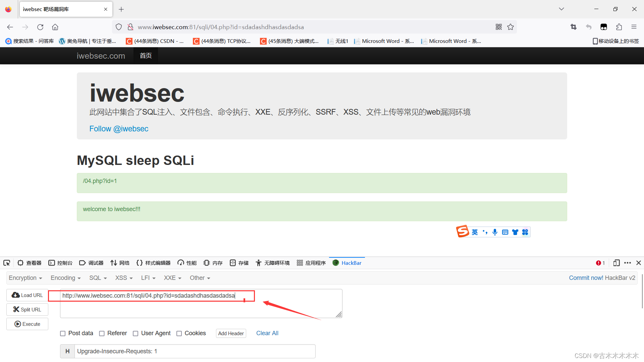
Task: Select the 首页 navigation menu item
Action: (x=145, y=56)
